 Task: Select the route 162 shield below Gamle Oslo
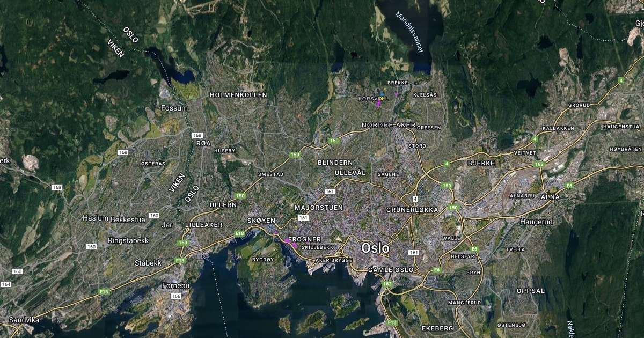388,284
